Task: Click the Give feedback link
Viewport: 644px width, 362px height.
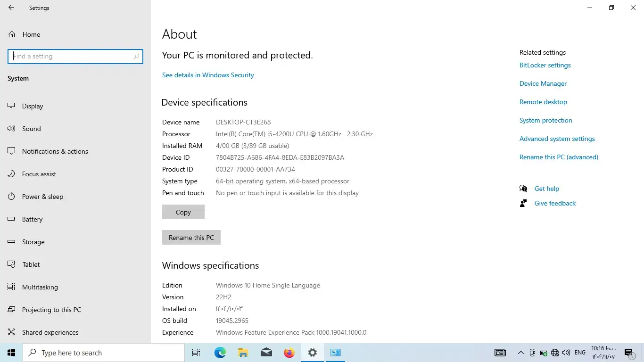Action: [555, 203]
